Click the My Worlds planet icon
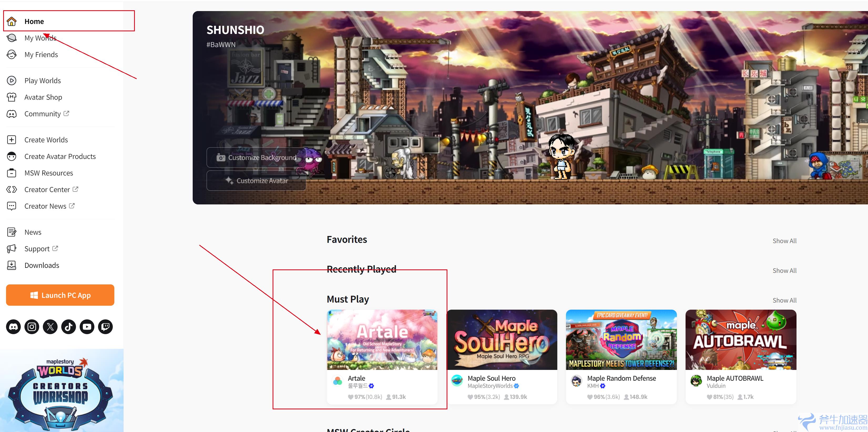This screenshot has height=432, width=868. pos(12,38)
